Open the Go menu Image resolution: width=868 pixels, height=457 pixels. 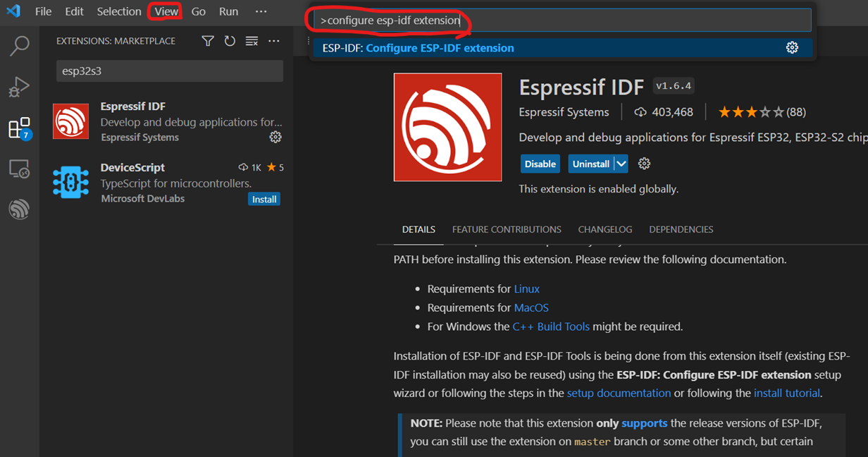point(199,11)
